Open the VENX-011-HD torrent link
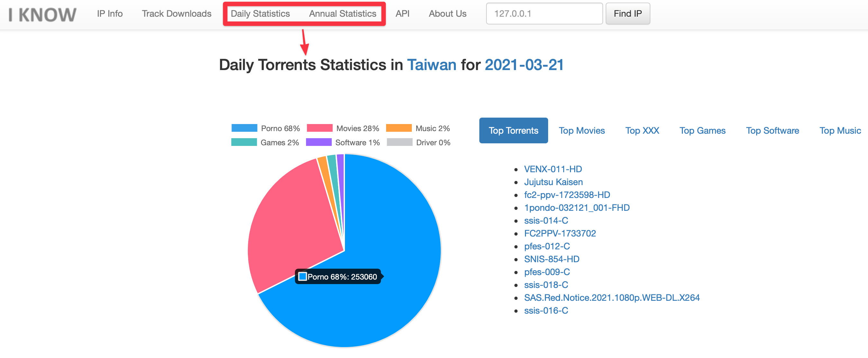This screenshot has width=868, height=358. pyautogui.click(x=553, y=169)
